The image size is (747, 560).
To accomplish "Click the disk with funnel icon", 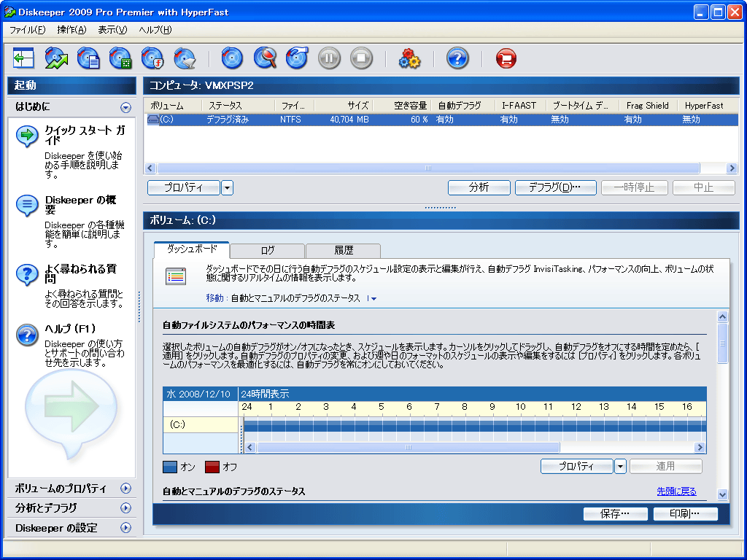I will (185, 58).
